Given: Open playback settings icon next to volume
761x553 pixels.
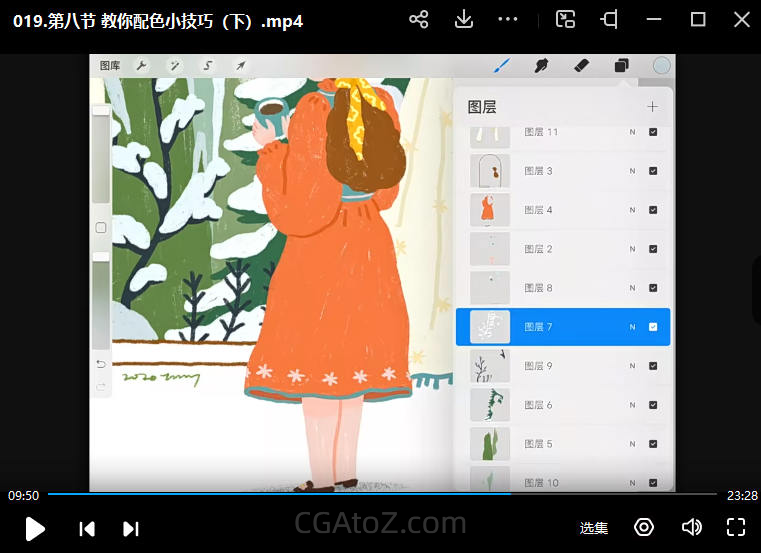Looking at the screenshot, I should click(644, 527).
